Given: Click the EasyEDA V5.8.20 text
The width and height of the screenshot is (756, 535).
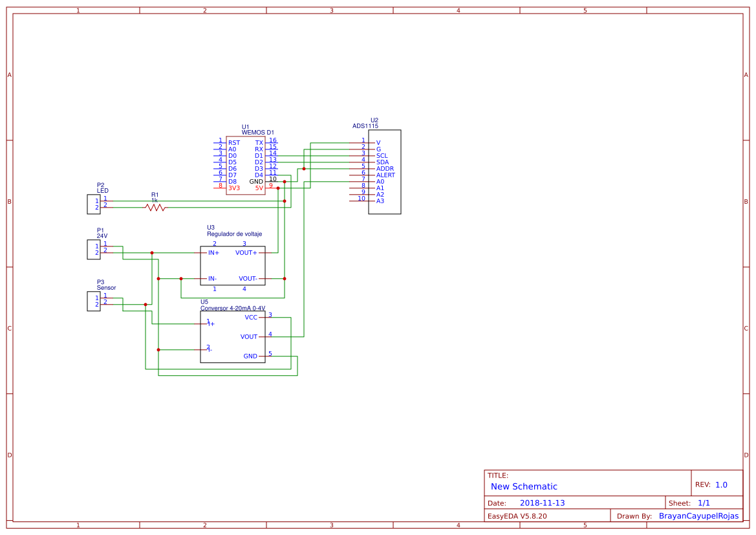Looking at the screenshot, I should [x=517, y=516].
